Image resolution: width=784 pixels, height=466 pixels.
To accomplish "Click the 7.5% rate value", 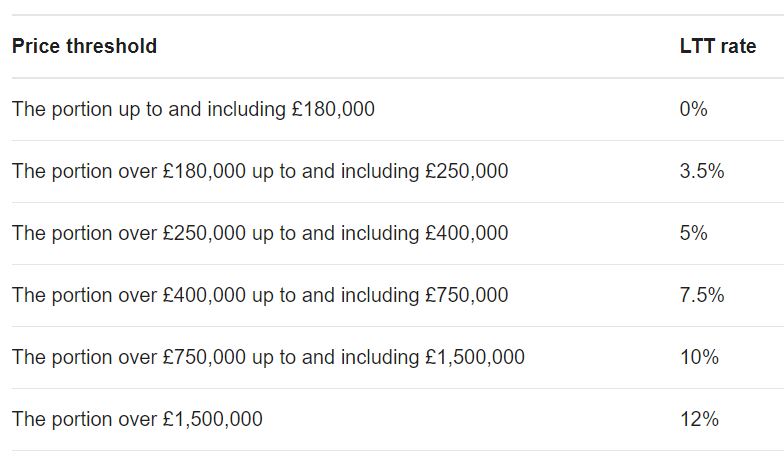I will [x=702, y=295].
